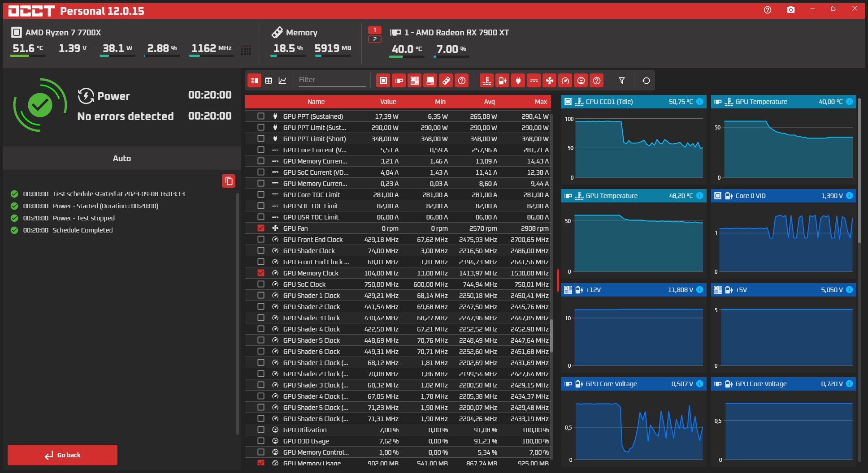
Task: Toggle the storage drive sensor filter
Action: [x=430, y=81]
